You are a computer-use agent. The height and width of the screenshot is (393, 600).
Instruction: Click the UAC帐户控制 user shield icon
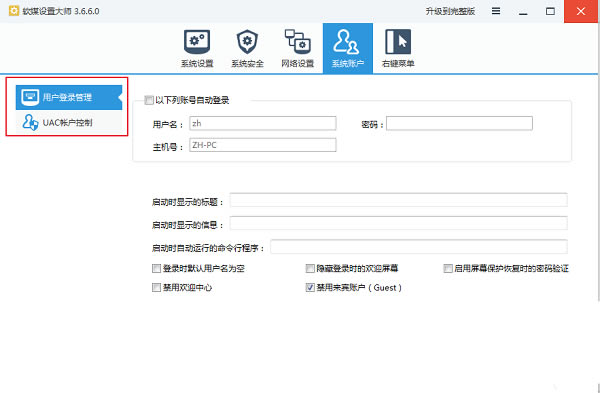click(30, 122)
